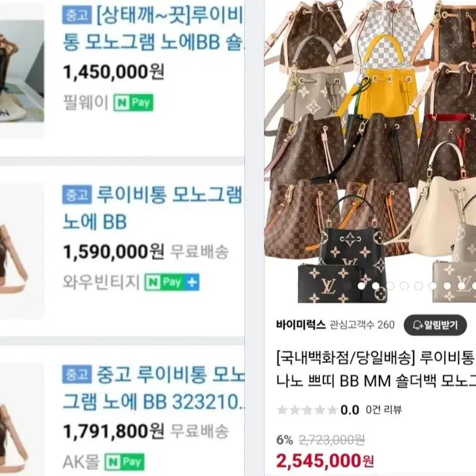Click the 중고 tag on the 1,590,000원 listing
The height and width of the screenshot is (476, 476).
click(x=77, y=194)
